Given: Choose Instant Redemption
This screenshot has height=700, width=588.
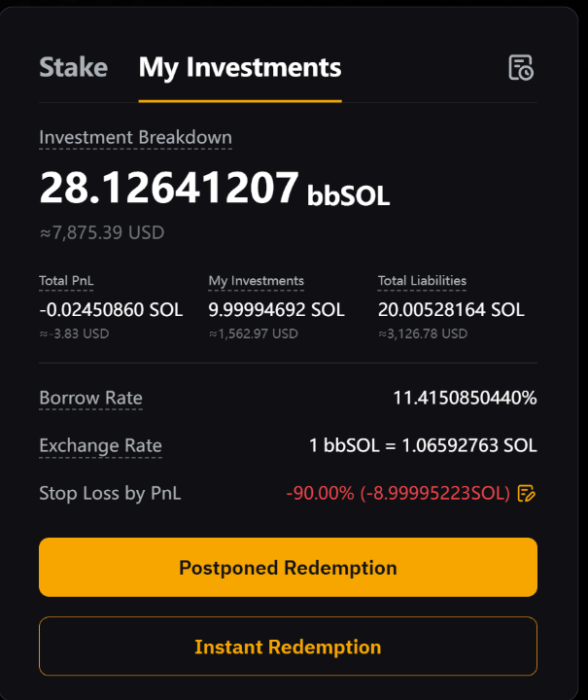Looking at the screenshot, I should pyautogui.click(x=288, y=647).
